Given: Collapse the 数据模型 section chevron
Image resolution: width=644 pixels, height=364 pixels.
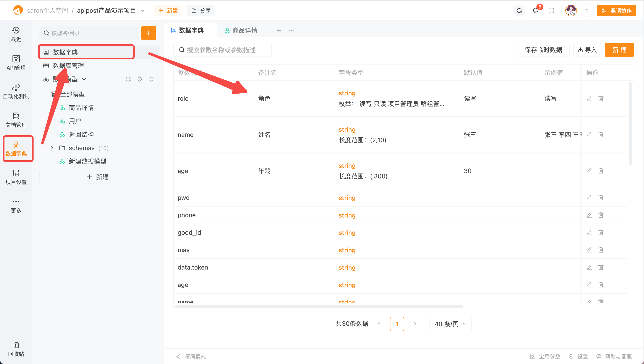Looking at the screenshot, I should pyautogui.click(x=84, y=79).
